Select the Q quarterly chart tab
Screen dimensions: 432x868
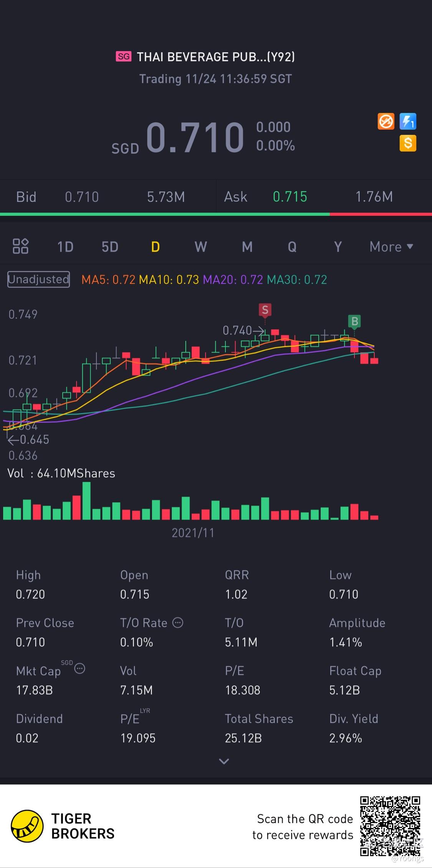point(292,247)
